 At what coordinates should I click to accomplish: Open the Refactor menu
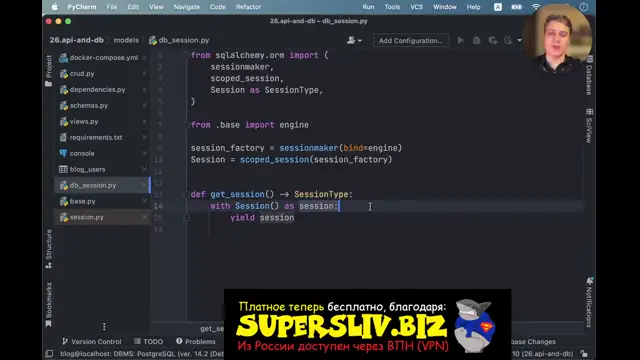click(248, 7)
